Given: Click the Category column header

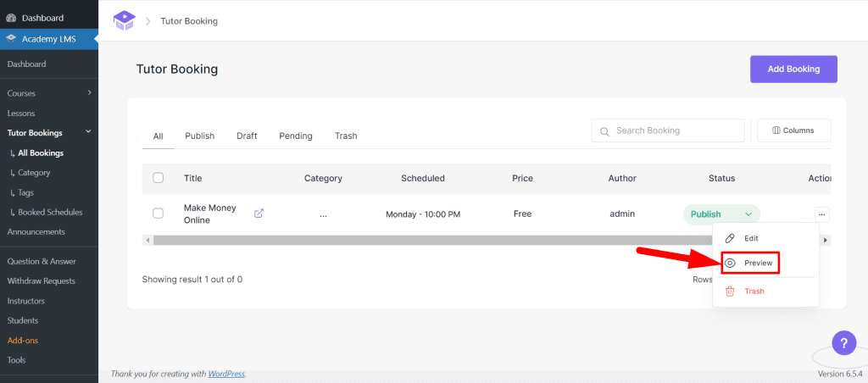Looking at the screenshot, I should point(323,178).
